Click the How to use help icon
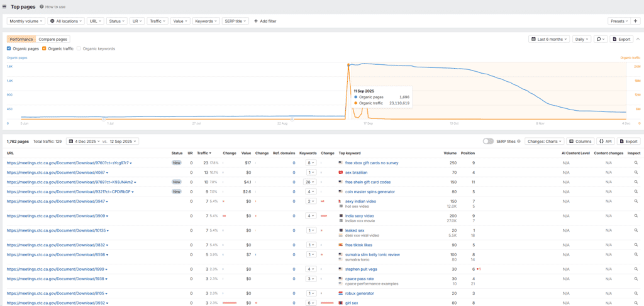 point(42,6)
